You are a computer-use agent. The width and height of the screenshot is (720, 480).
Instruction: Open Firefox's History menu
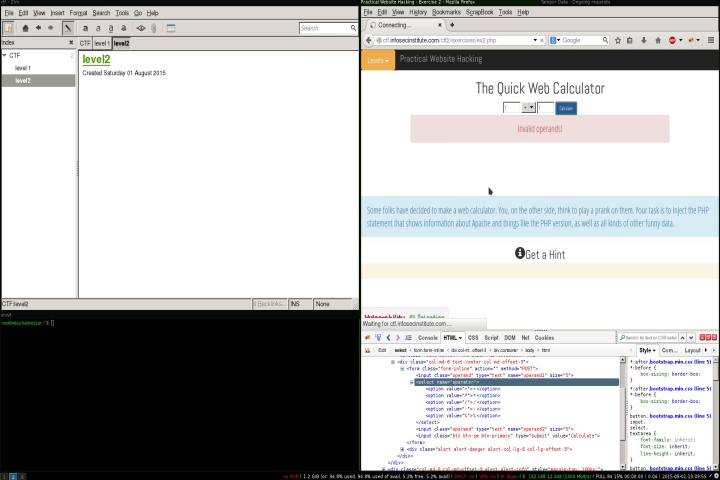[x=417, y=12]
